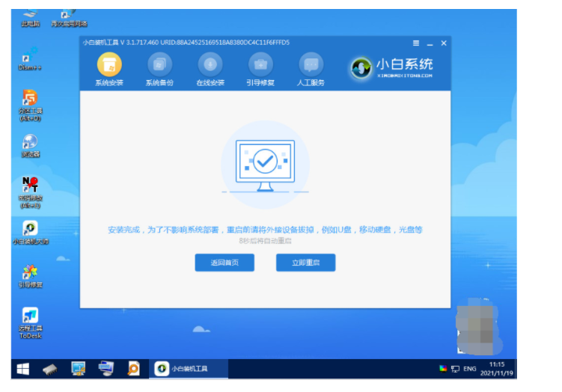Minimize the 小白装机工具 window
The image size is (562, 392).
430,43
